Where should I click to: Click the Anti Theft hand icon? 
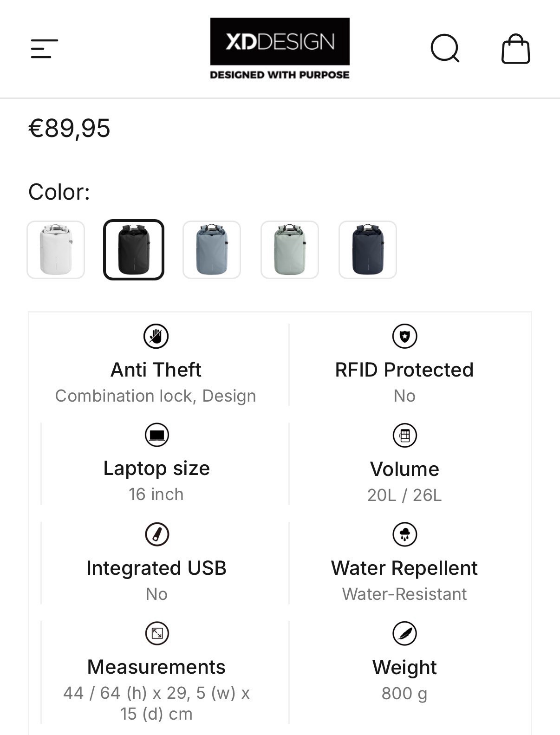pos(156,336)
